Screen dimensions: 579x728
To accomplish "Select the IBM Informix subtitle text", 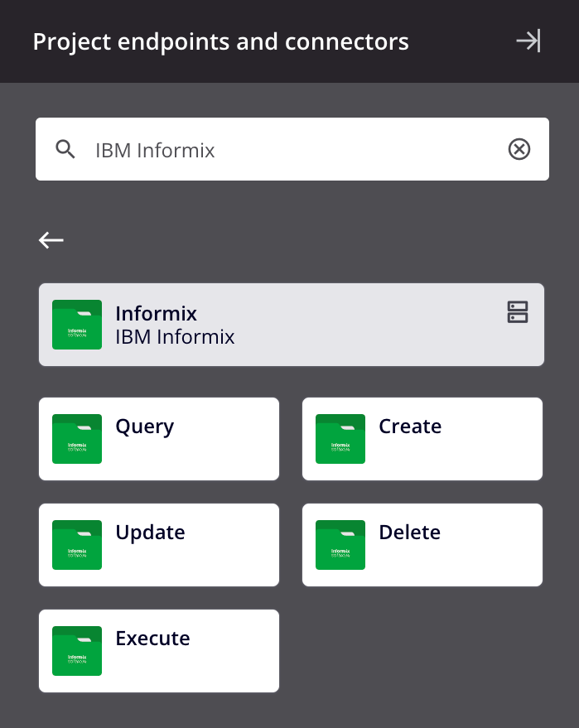I will tap(175, 337).
